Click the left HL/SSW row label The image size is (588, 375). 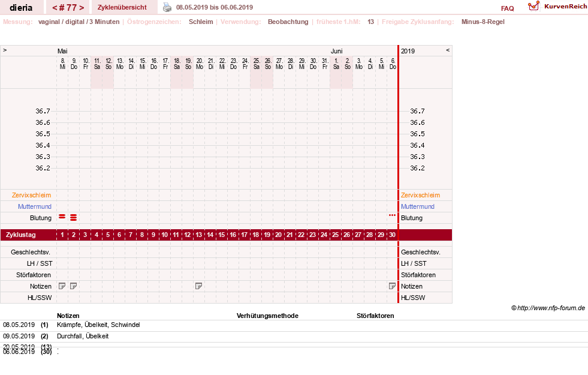pyautogui.click(x=40, y=298)
